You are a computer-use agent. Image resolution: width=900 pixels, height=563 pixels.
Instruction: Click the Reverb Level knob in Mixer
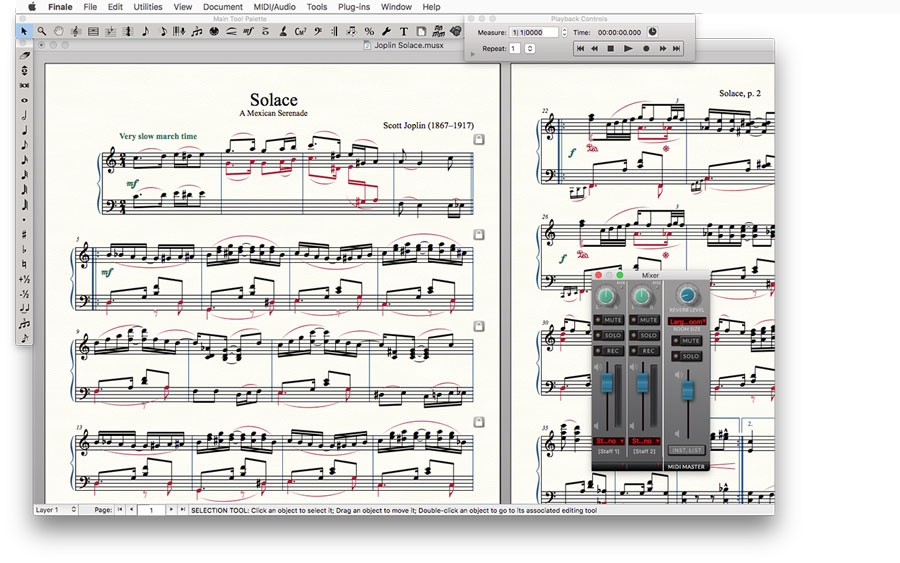coord(686,295)
